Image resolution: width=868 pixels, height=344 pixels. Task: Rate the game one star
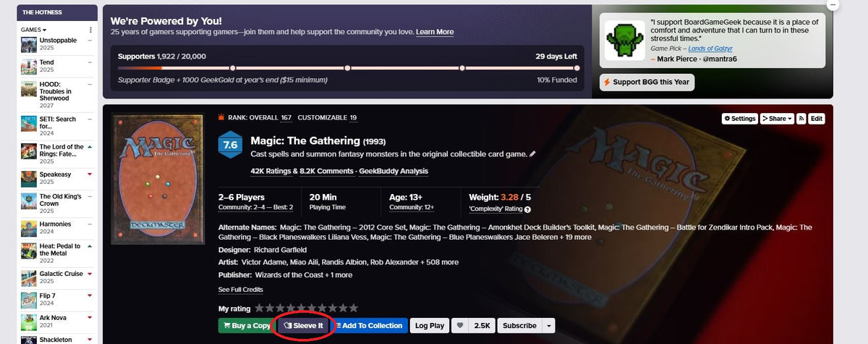coord(259,308)
